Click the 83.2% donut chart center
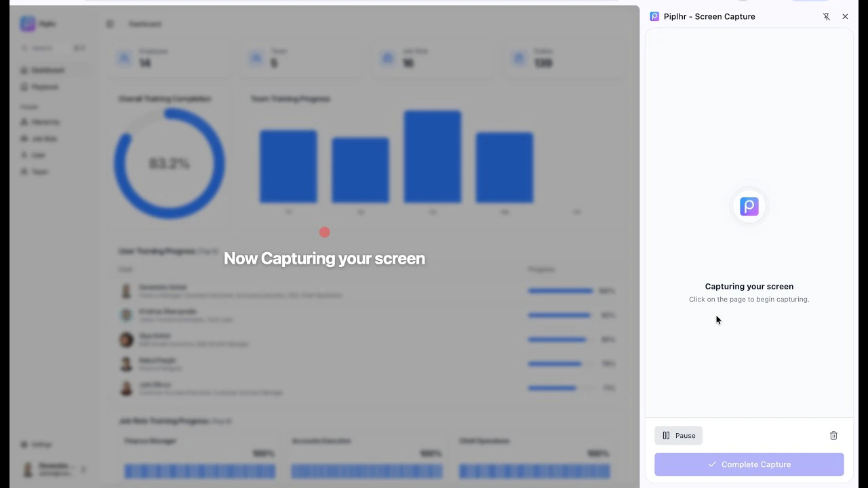Viewport: 868px width, 488px height. point(169,164)
